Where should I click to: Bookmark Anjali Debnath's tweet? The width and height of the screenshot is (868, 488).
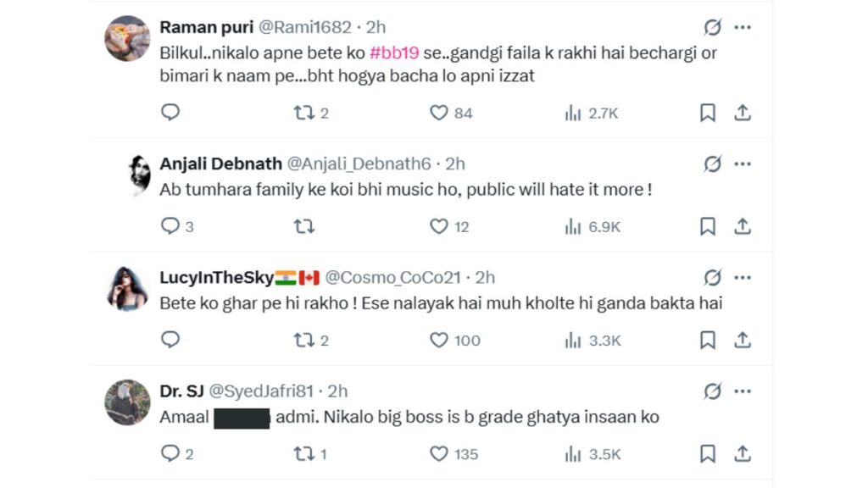(708, 226)
